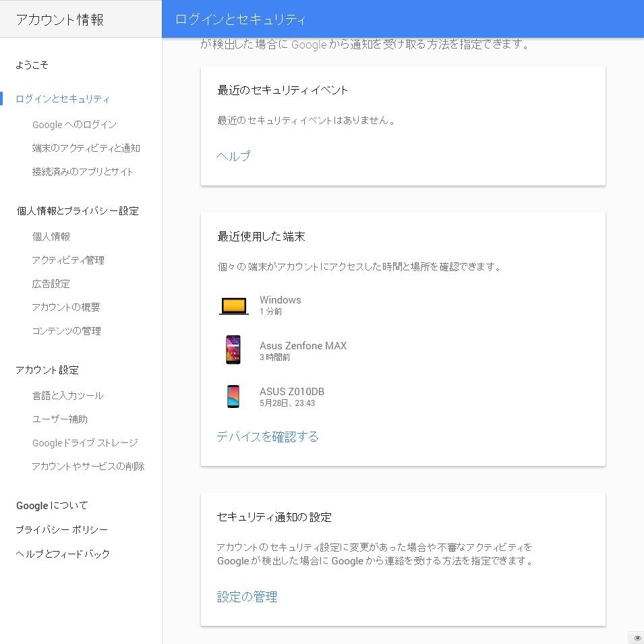This screenshot has height=644, width=644.
Task: Open Googleドライブ ストレージ settings
Action: pyautogui.click(x=84, y=442)
